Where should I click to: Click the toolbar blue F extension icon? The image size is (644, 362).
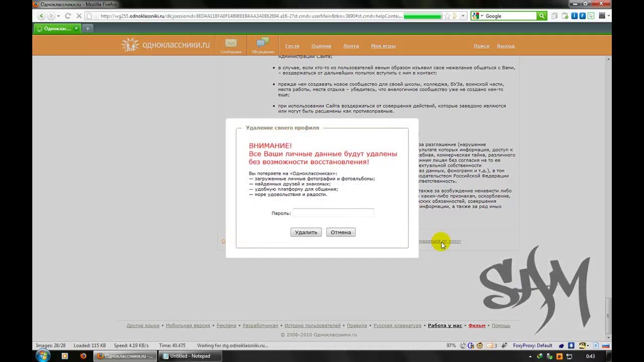(x=583, y=16)
